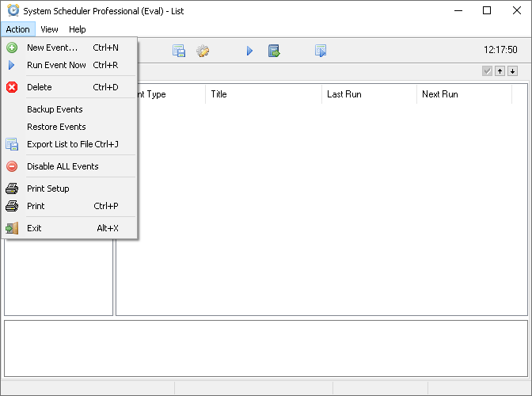Open the Help menu

point(78,29)
